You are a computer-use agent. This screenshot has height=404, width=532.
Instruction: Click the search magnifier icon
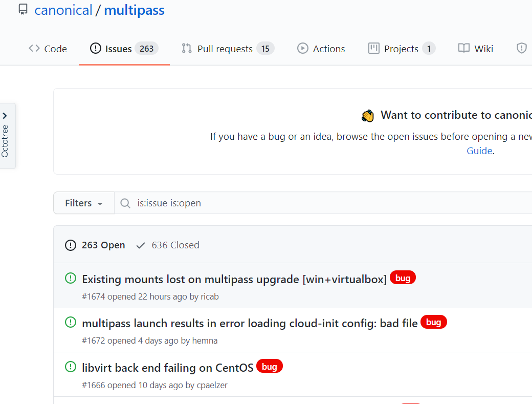125,203
